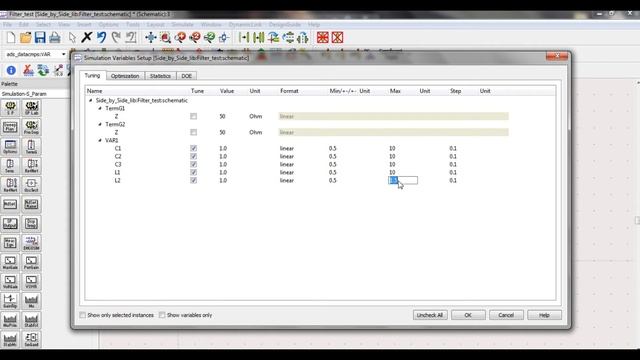
Task: Click OK in Simulation Variables Setup
Action: [468, 315]
